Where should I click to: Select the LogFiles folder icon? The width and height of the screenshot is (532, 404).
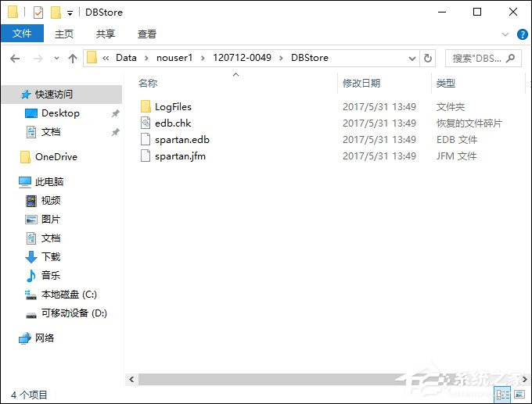click(x=146, y=106)
